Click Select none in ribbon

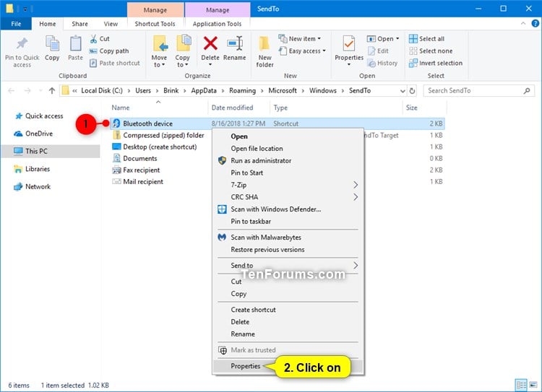[x=431, y=51]
